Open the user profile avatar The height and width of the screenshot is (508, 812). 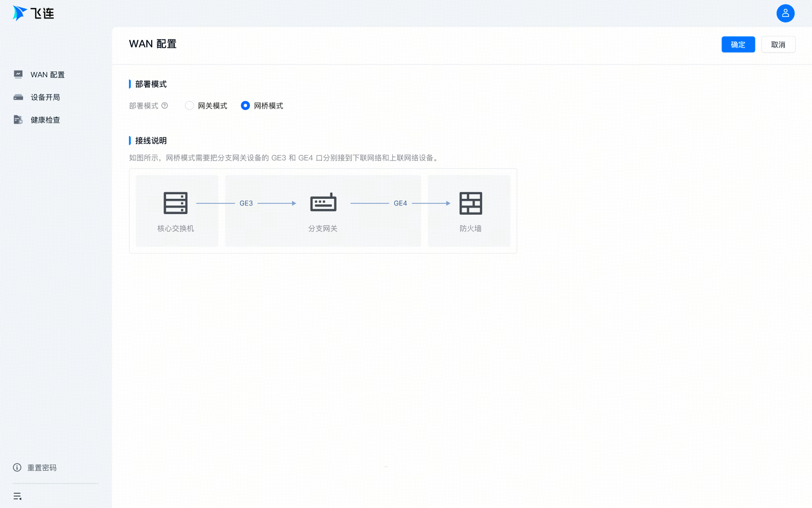(785, 13)
